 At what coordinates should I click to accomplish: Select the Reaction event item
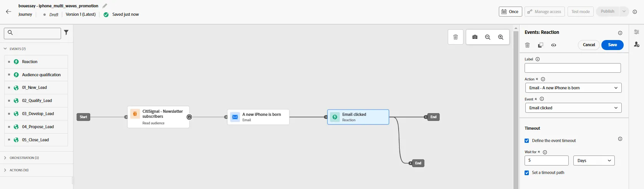pos(36,62)
